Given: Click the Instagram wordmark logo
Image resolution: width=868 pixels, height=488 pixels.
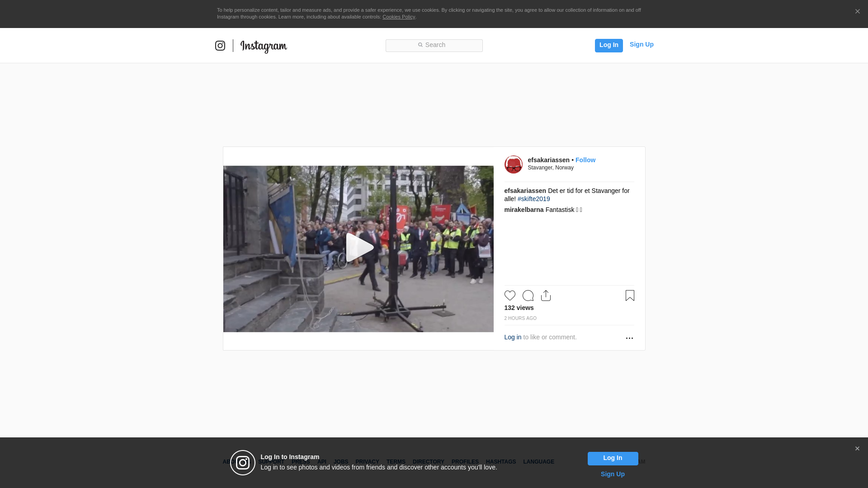Looking at the screenshot, I should 264,47.
